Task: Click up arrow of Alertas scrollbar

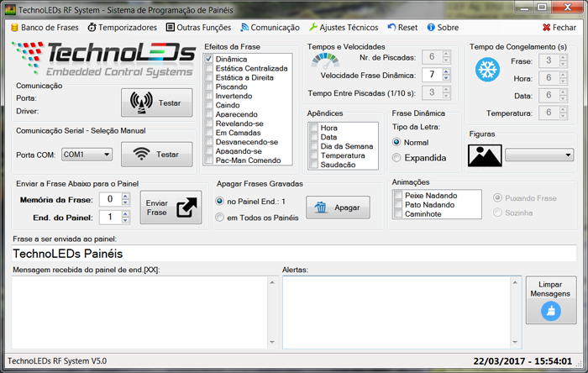Action: pos(515,282)
